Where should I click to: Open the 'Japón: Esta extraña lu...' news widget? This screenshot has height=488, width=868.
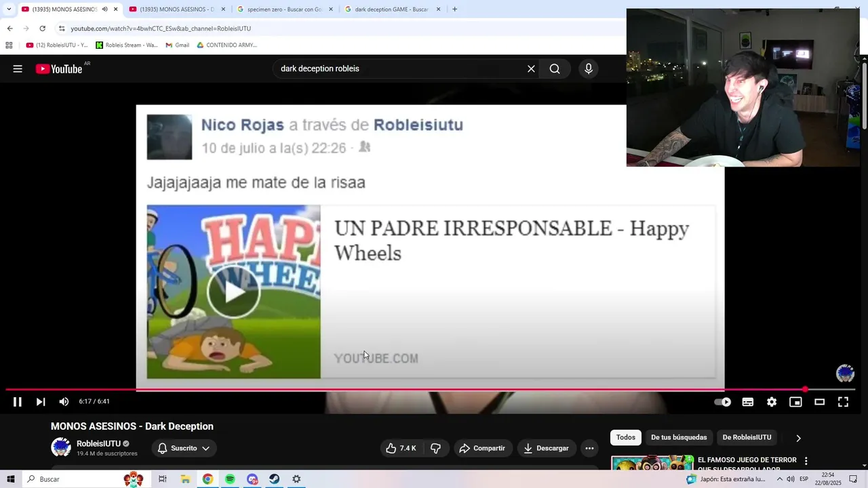pyautogui.click(x=726, y=479)
